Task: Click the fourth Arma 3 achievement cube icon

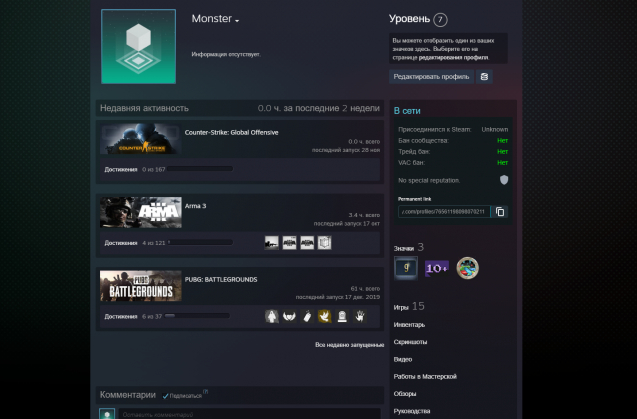Action: coord(325,243)
